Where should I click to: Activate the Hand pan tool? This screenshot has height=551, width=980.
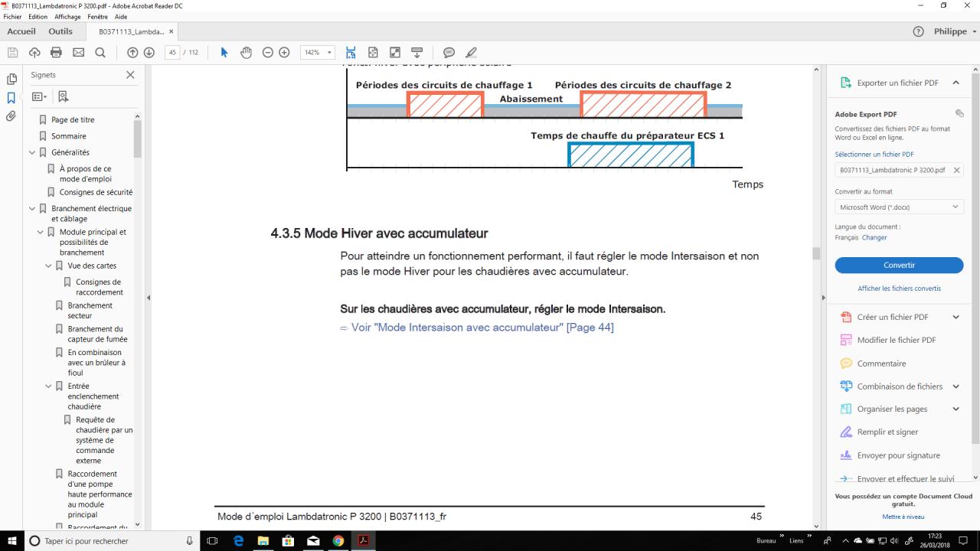pos(246,52)
